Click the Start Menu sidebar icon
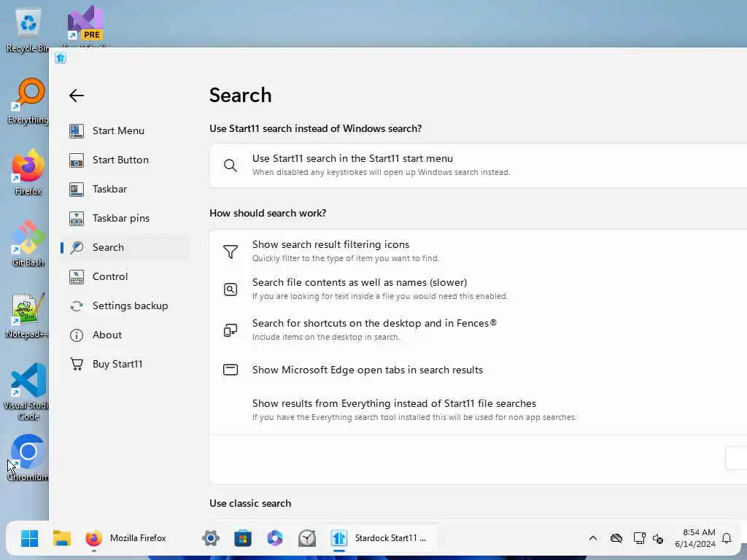The height and width of the screenshot is (560, 747). click(76, 131)
